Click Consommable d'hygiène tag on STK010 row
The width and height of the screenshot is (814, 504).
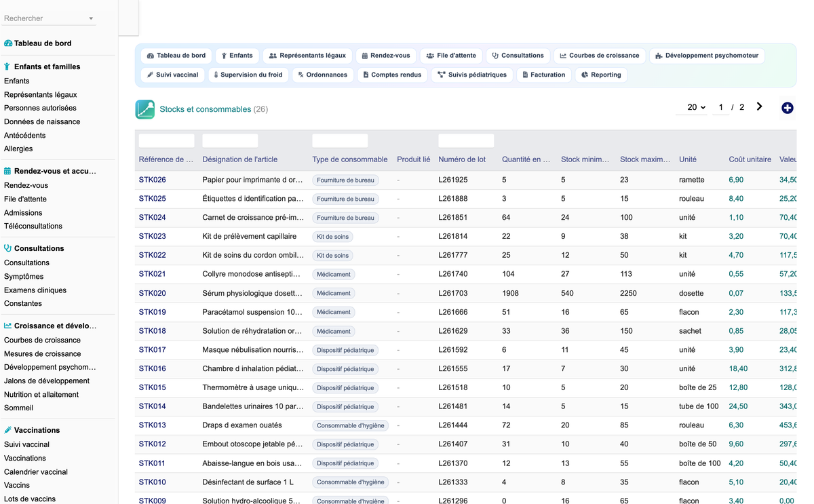click(x=351, y=482)
